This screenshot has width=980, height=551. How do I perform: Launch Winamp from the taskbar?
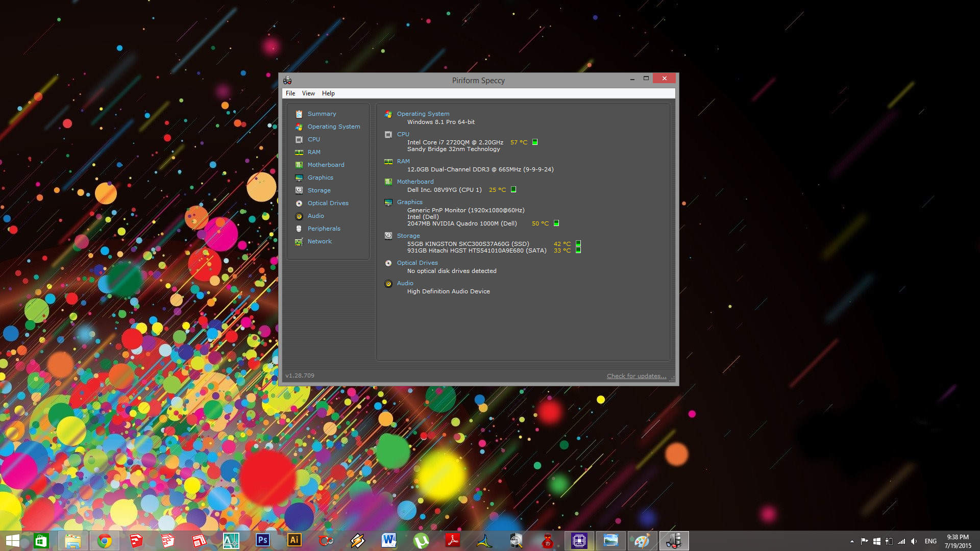click(x=357, y=541)
